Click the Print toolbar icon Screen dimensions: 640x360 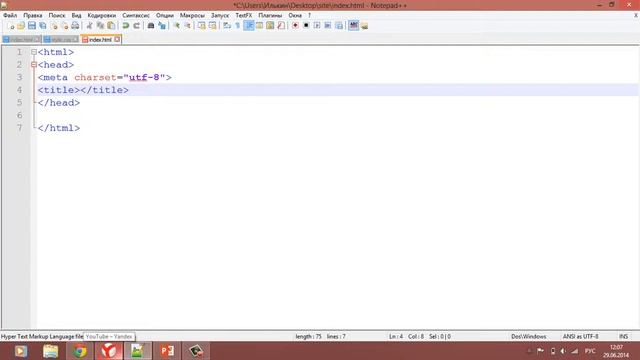75,26
